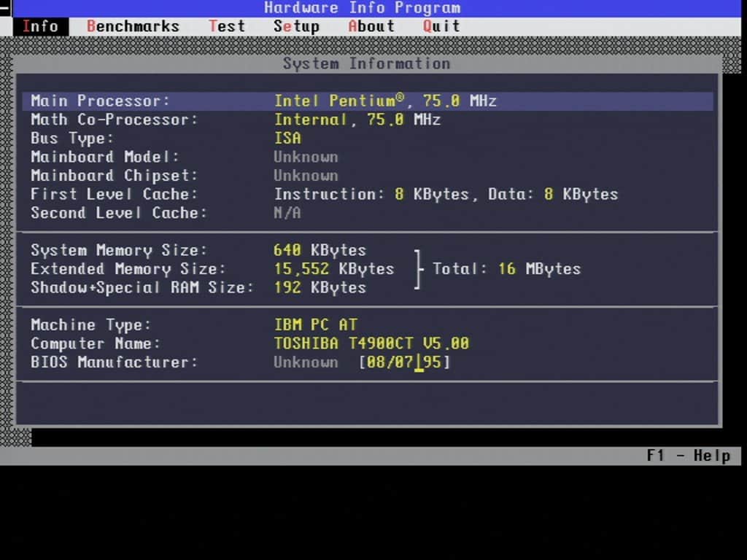Click the Data: 8 KBytes cache value
747x560 pixels.
pos(553,194)
